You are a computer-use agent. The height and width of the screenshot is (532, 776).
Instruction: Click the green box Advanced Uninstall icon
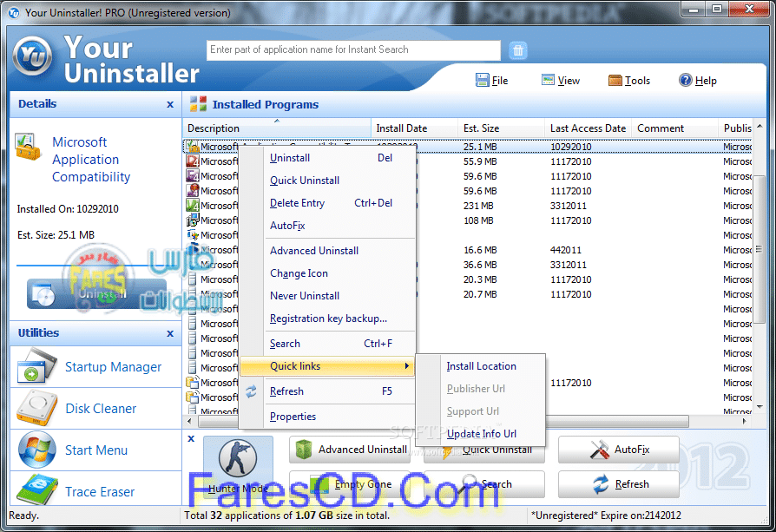pyautogui.click(x=303, y=450)
